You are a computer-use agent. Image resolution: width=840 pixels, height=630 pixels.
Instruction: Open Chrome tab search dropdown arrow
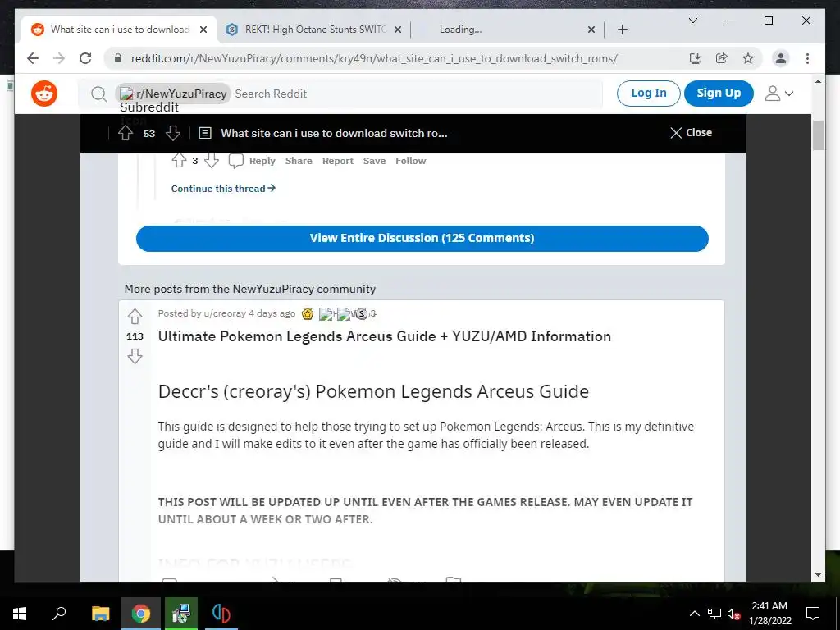tap(692, 21)
